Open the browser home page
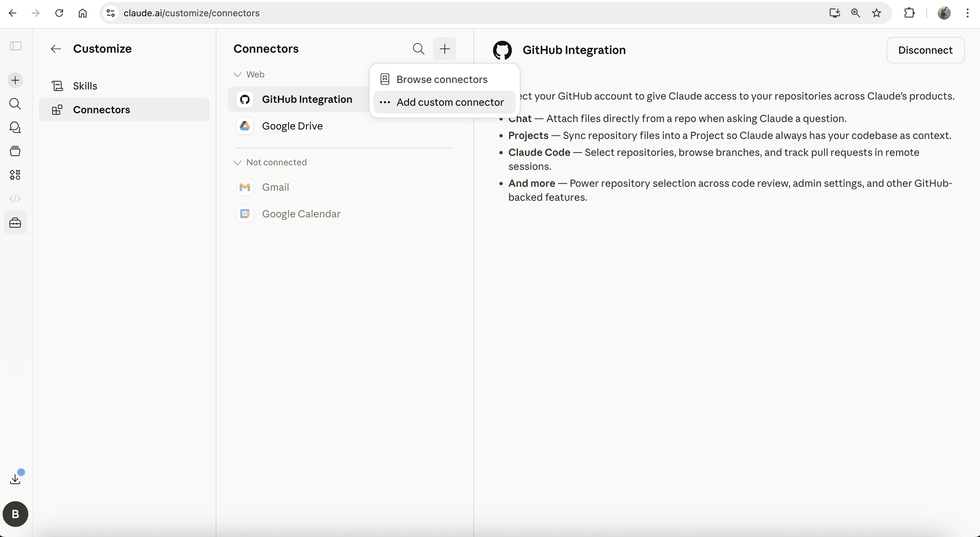 coord(83,13)
